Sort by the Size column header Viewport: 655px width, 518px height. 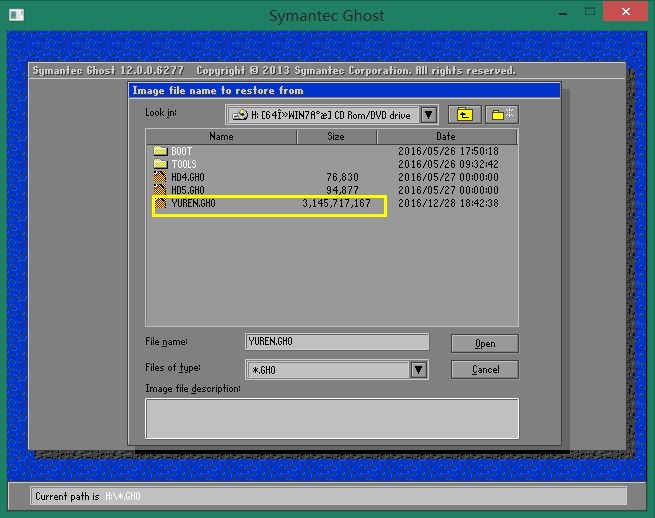[336, 137]
